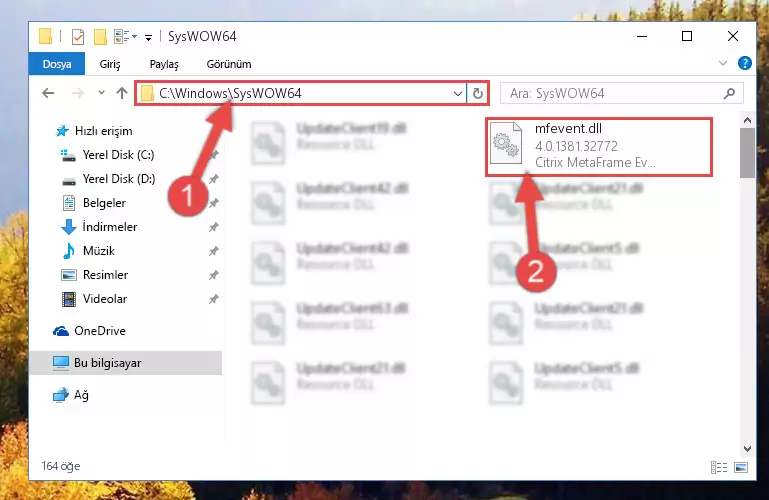Click the Yerel Disk (C:) drive icon
The width and height of the screenshot is (769, 500).
point(68,155)
